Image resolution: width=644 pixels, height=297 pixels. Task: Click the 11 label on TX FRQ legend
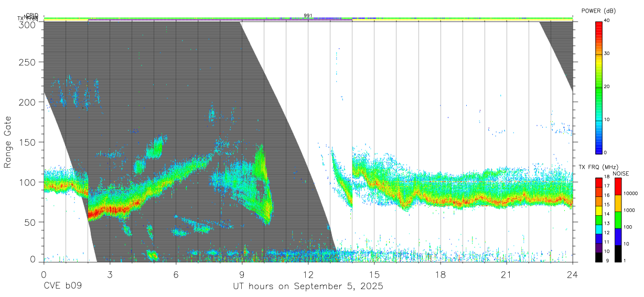607,242
